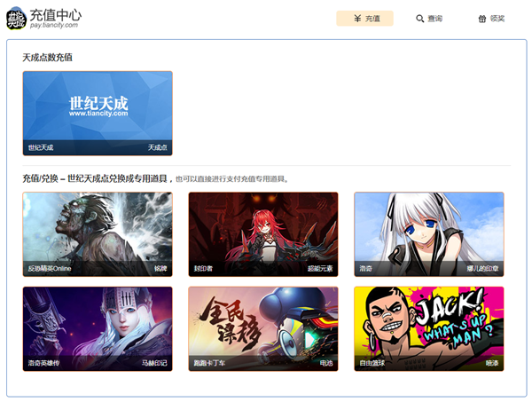Open the 反恐精英Online game card
Image resolution: width=532 pixels, height=402 pixels.
click(x=98, y=234)
